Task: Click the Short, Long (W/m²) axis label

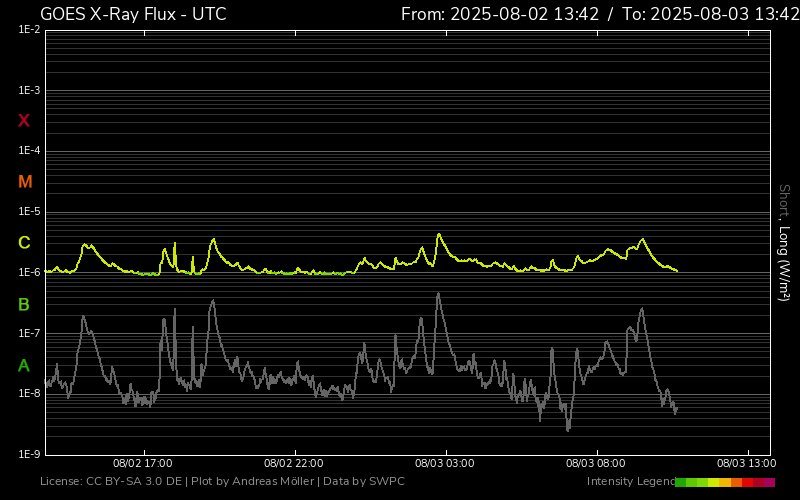Action: click(x=784, y=242)
